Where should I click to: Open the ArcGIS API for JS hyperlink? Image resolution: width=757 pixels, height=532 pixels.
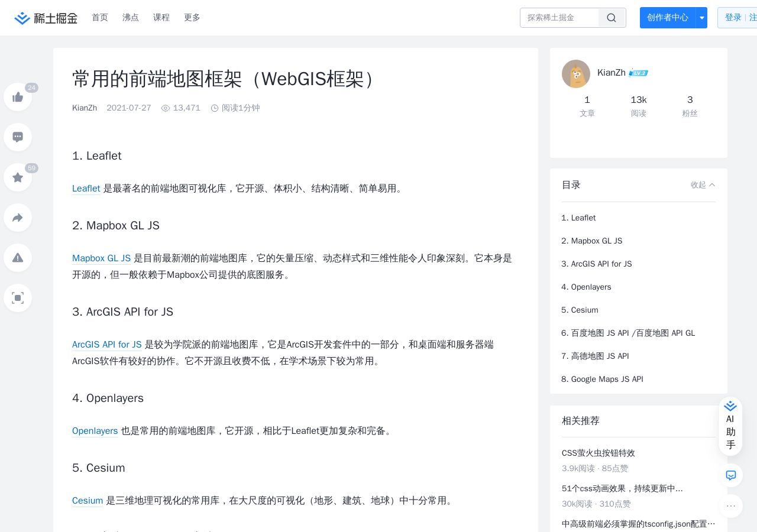(107, 345)
